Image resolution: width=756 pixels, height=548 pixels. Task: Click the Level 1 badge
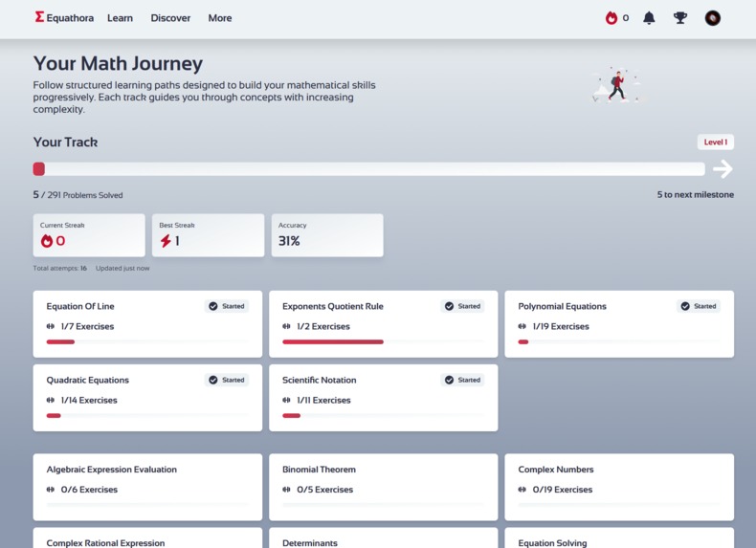click(716, 142)
